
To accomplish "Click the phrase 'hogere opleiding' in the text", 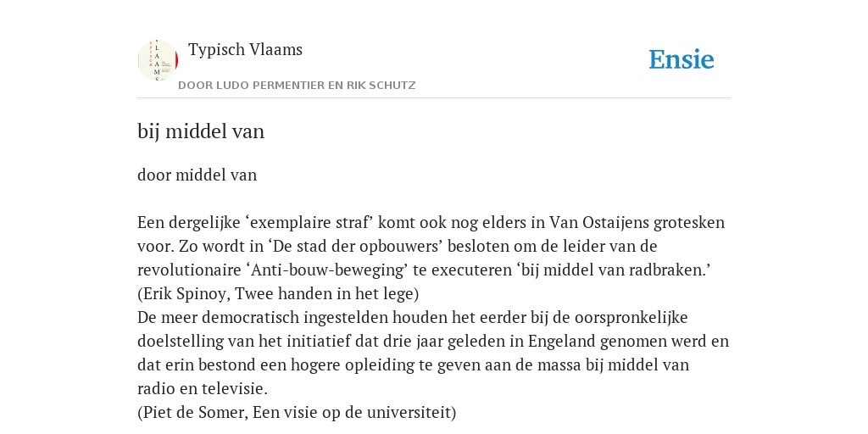I will 387,364.
